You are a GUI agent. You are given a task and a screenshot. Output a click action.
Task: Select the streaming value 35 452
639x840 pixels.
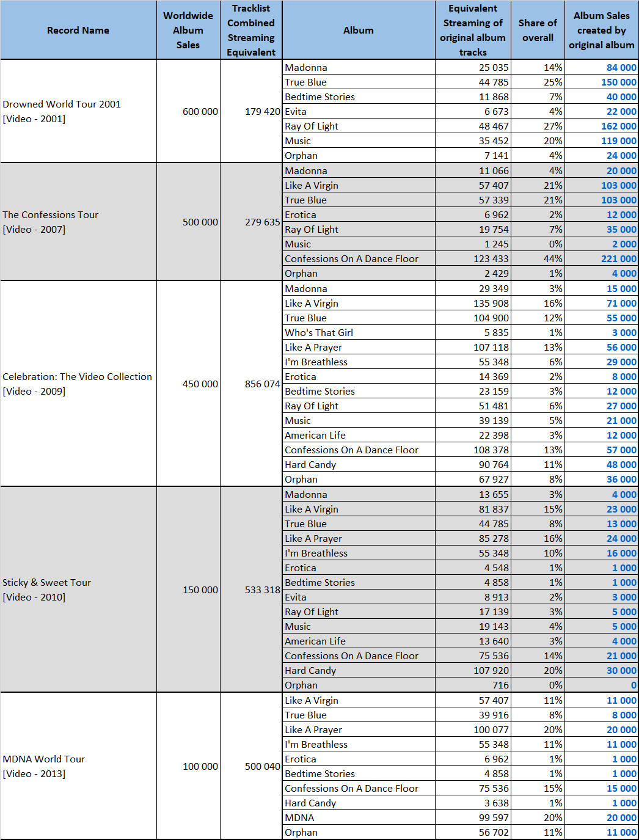coord(473,141)
